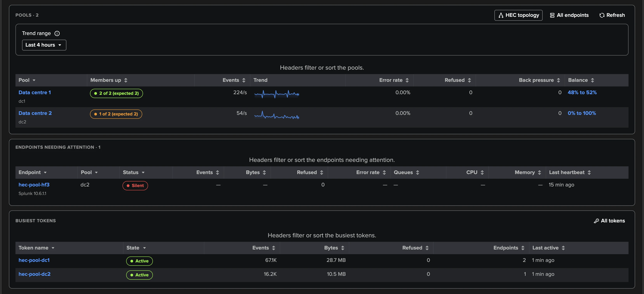
Task: Sort tokens by Events column
Action: point(273,248)
